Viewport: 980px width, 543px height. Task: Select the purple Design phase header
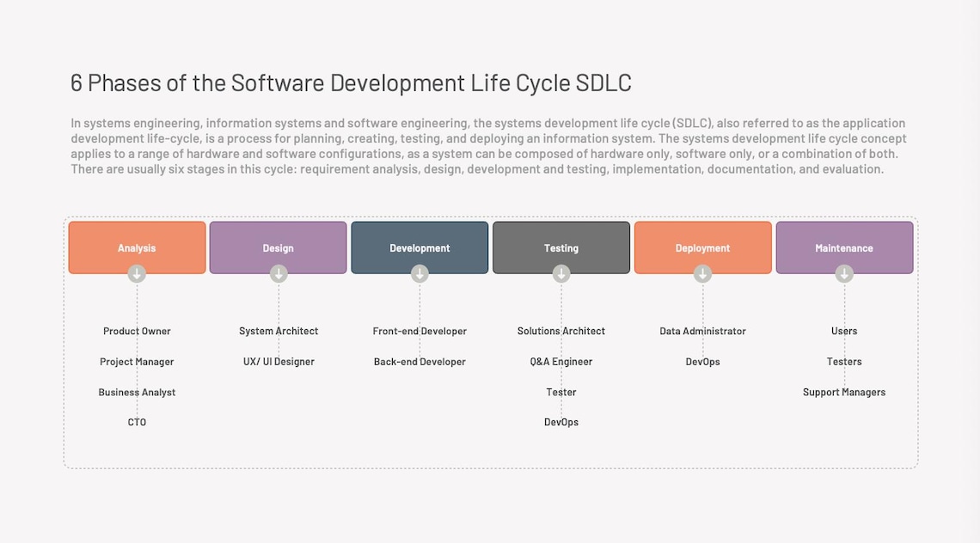pos(278,247)
